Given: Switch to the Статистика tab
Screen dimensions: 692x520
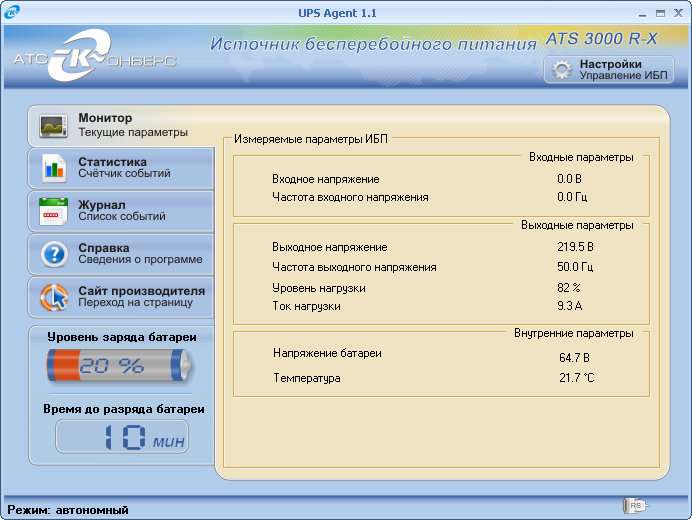Looking at the screenshot, I should [x=121, y=168].
